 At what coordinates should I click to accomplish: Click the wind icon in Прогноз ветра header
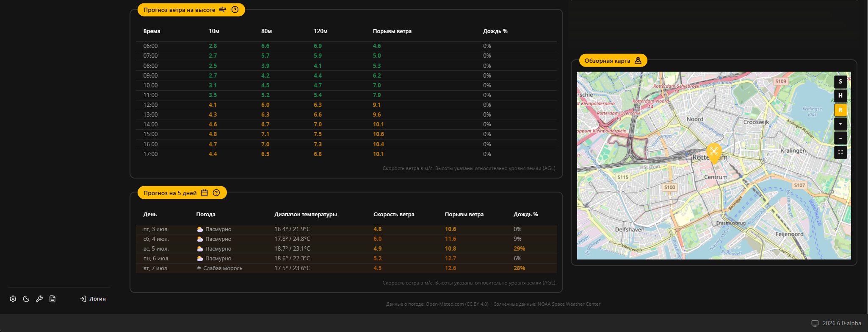pos(223,10)
